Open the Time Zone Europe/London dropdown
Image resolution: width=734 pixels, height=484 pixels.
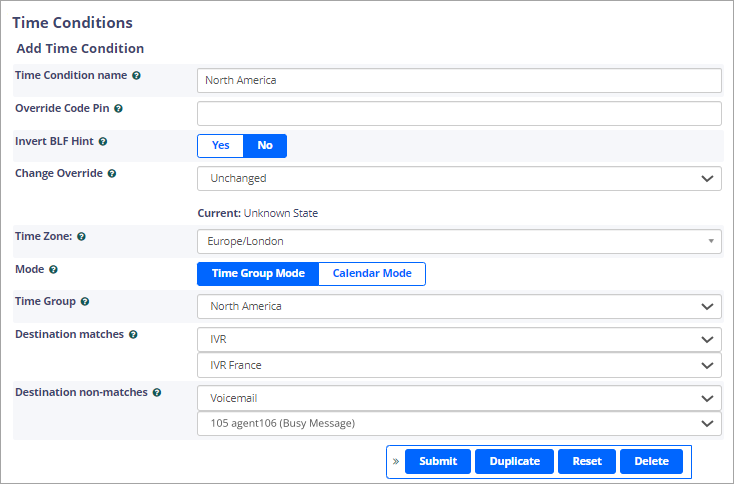click(459, 242)
